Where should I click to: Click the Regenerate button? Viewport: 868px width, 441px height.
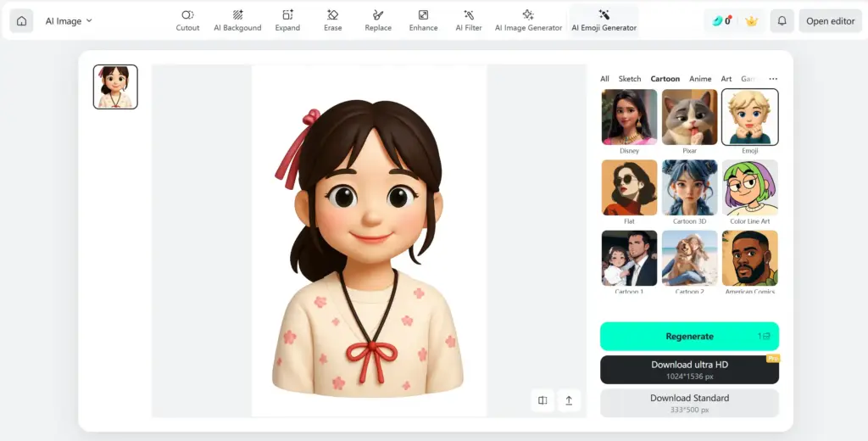689,337
